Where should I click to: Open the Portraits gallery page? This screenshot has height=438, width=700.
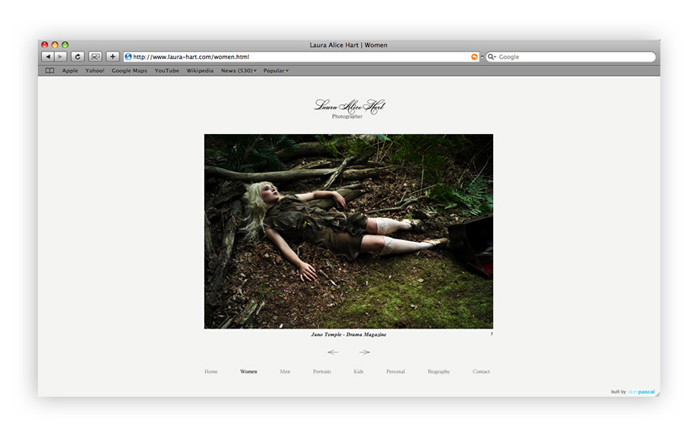click(322, 371)
